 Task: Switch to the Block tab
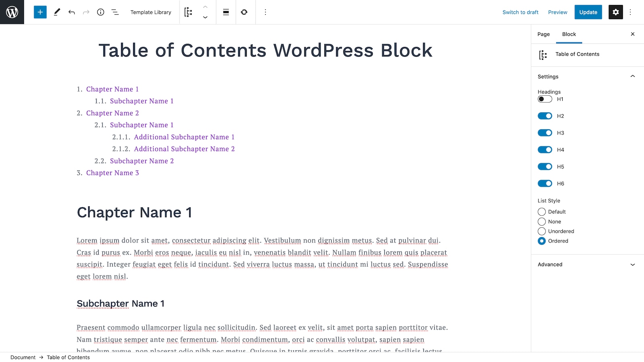pos(569,34)
